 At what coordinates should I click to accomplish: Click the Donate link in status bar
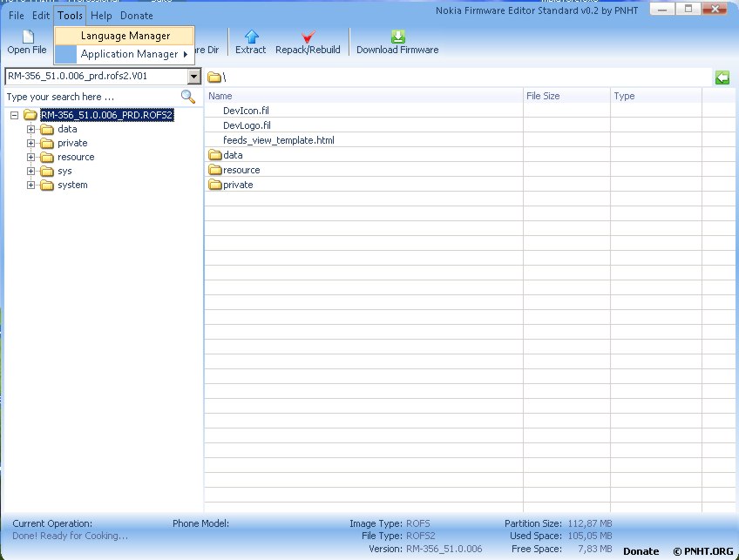(x=641, y=551)
